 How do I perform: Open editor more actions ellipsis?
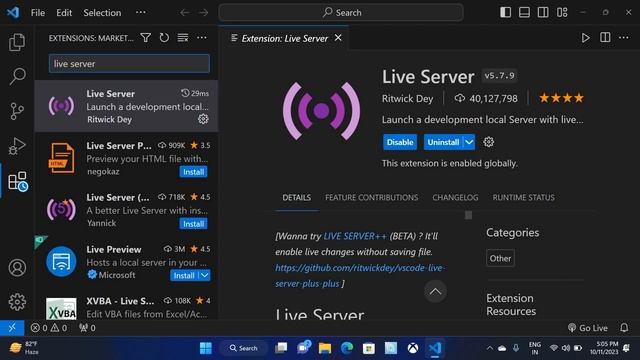click(x=624, y=38)
